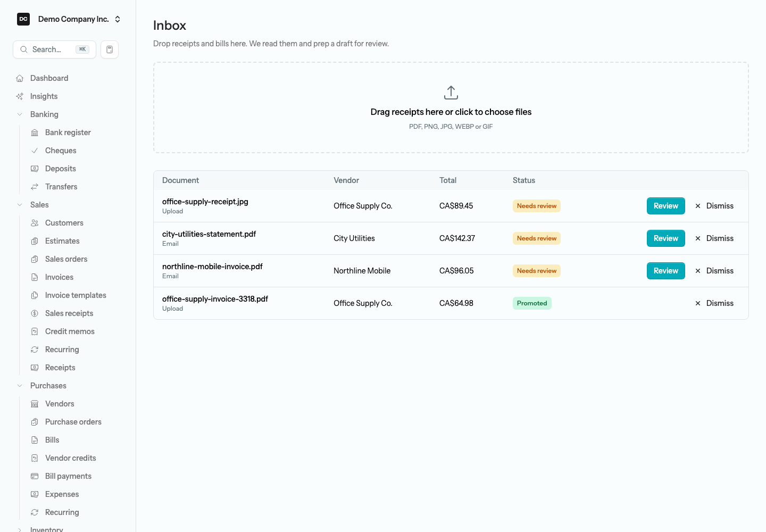This screenshot has width=766, height=532.
Task: Click the Vendors storefront icon
Action: click(35, 404)
